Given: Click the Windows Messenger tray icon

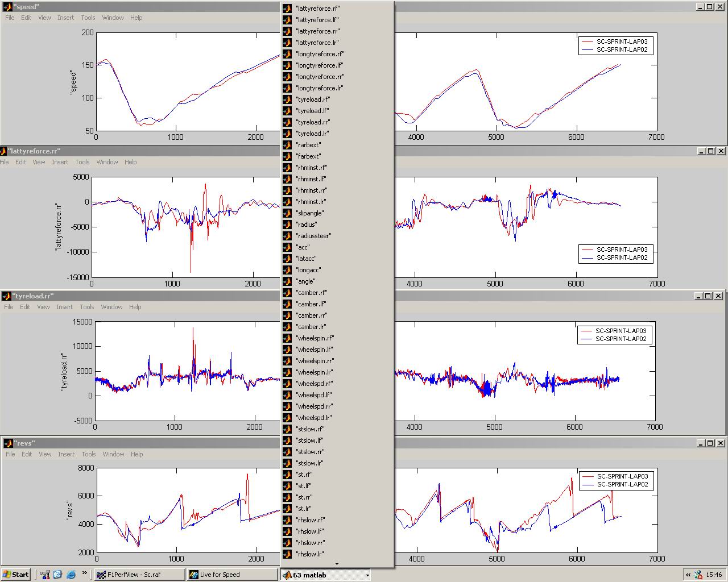Looking at the screenshot, I should 698,575.
